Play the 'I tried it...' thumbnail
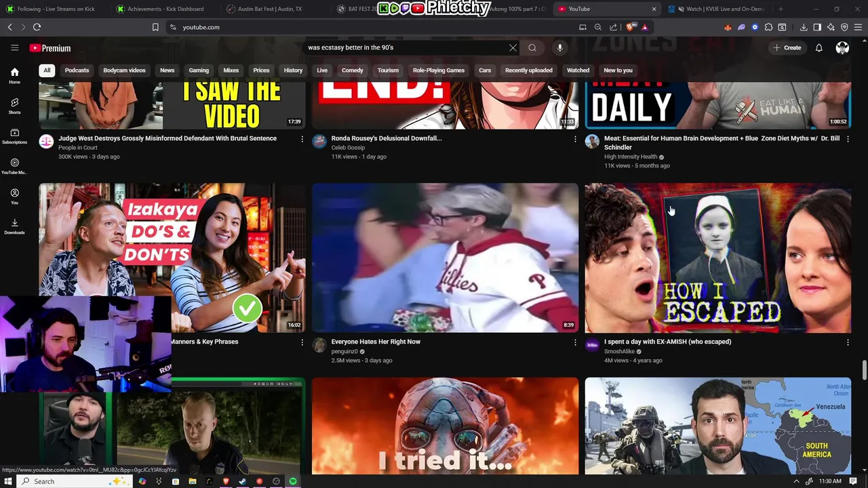Viewport: 868px width, 488px height. click(x=445, y=426)
